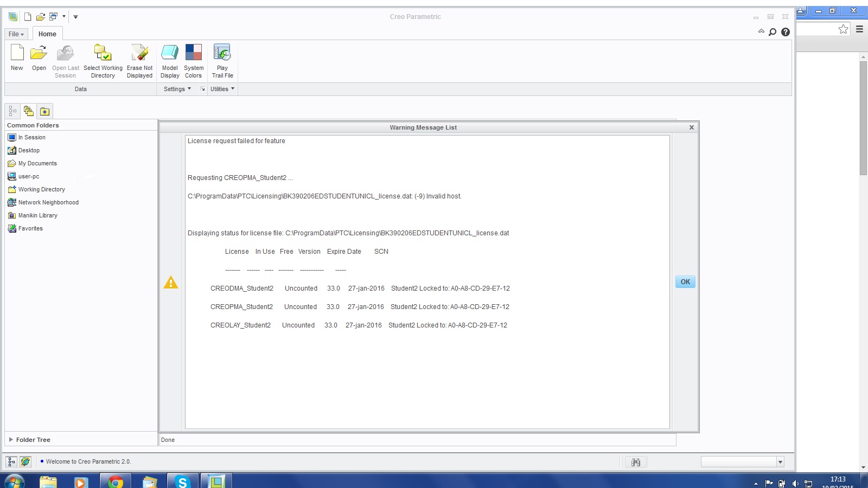Click the Find binoculars icon
Image resolution: width=868 pixels, height=488 pixels.
[636, 462]
